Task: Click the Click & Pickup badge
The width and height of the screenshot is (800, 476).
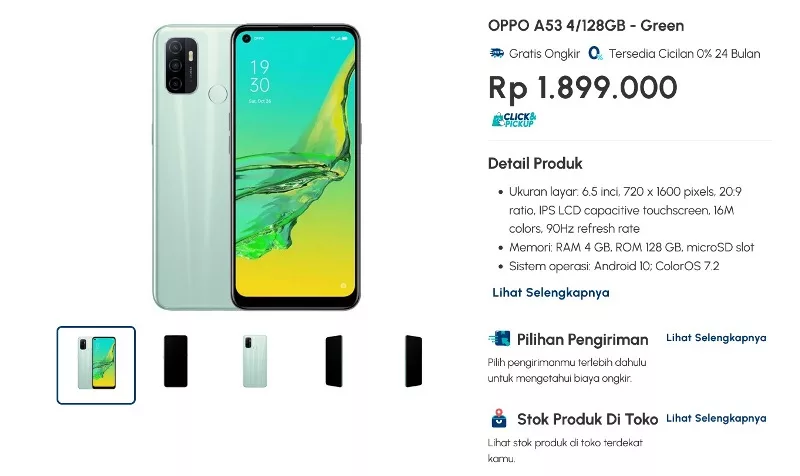Action: click(x=514, y=119)
